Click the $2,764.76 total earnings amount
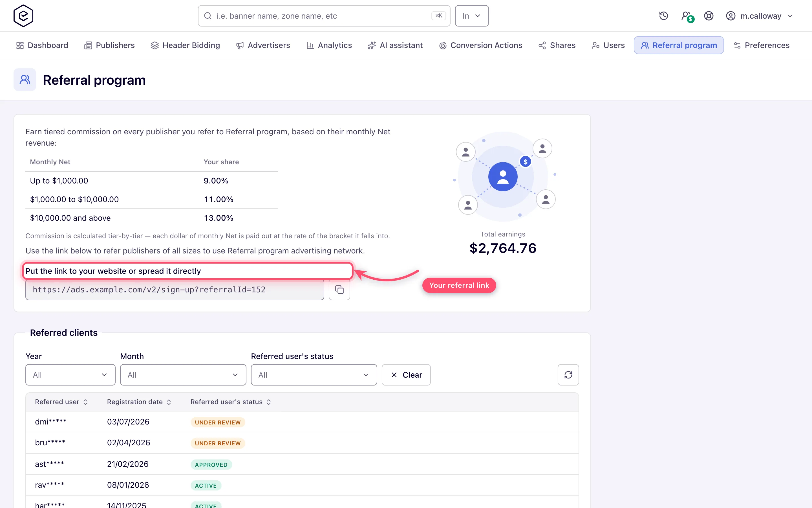The image size is (812, 508). (x=503, y=248)
